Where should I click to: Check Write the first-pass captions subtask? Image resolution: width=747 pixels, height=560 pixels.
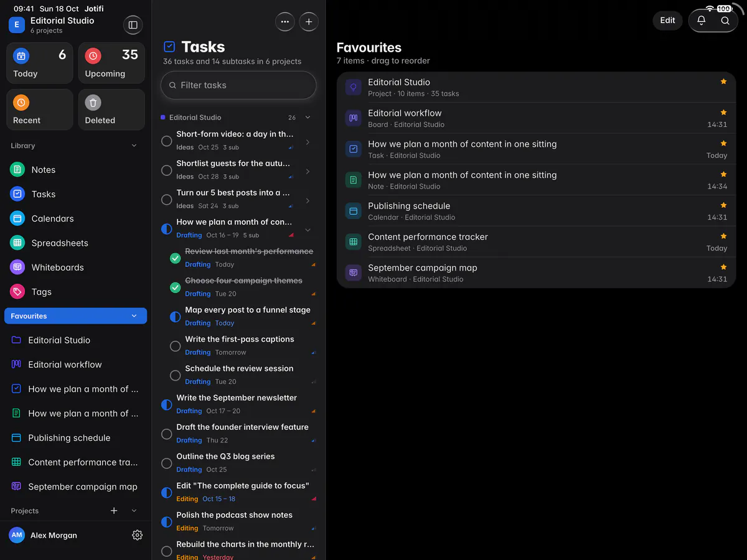175,346
